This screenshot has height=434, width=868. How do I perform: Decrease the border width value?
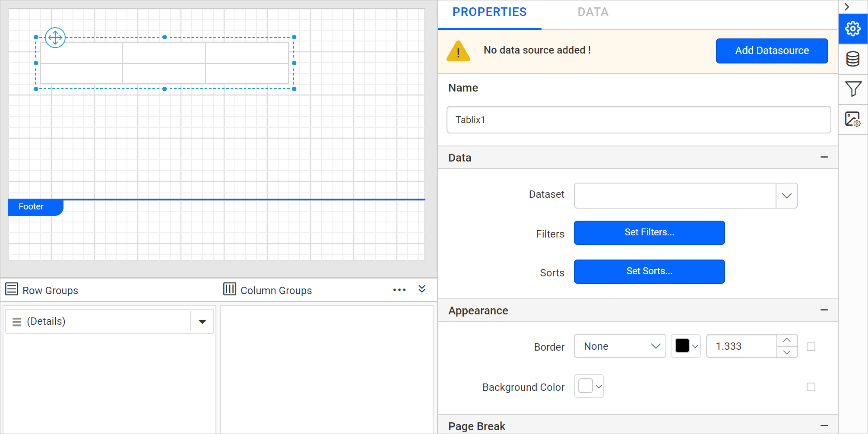(x=787, y=352)
